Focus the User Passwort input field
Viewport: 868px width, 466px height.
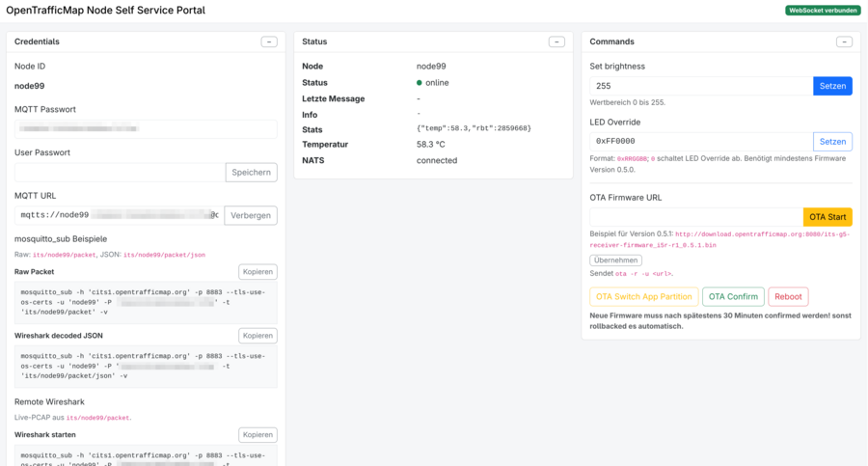(121, 173)
